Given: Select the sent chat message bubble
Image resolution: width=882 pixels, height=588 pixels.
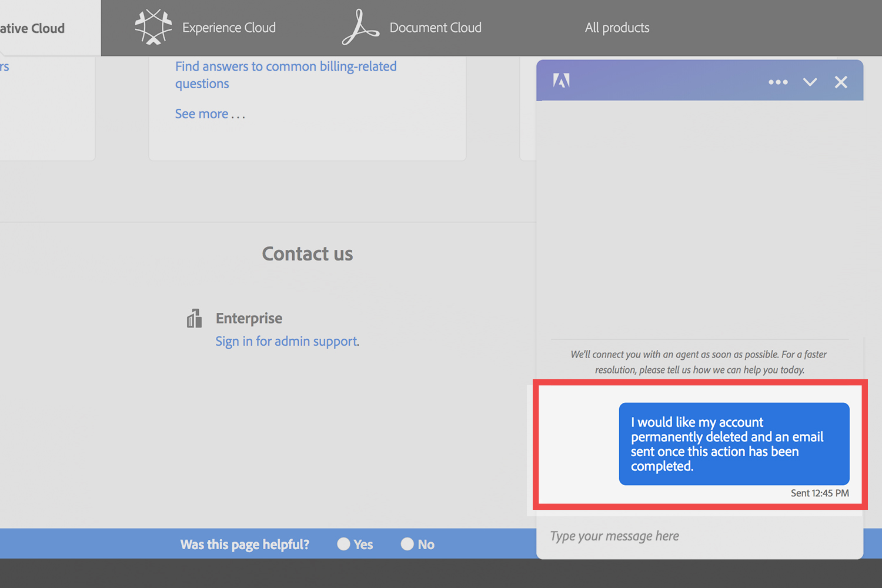Looking at the screenshot, I should pos(734,444).
